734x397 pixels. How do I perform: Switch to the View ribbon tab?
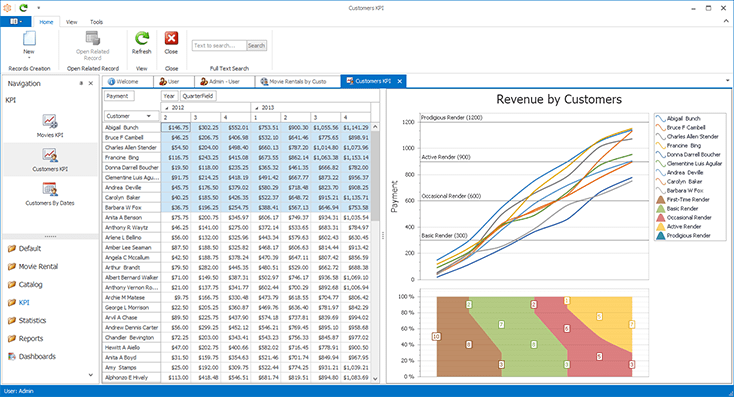[72, 22]
